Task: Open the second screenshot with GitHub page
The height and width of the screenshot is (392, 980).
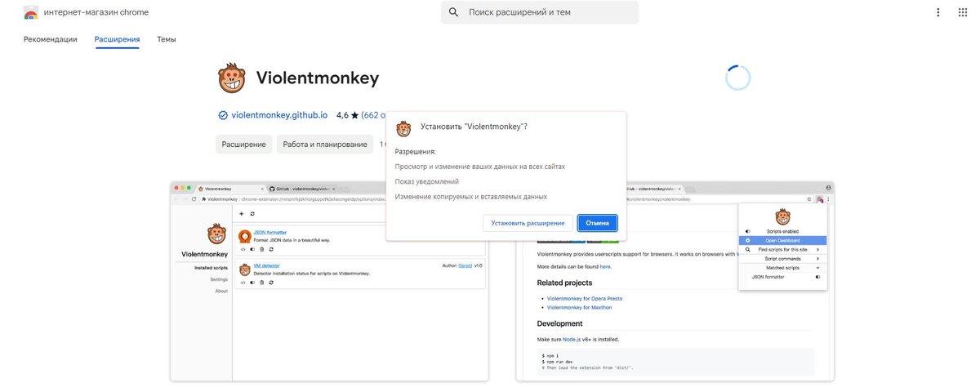Action: [x=675, y=281]
